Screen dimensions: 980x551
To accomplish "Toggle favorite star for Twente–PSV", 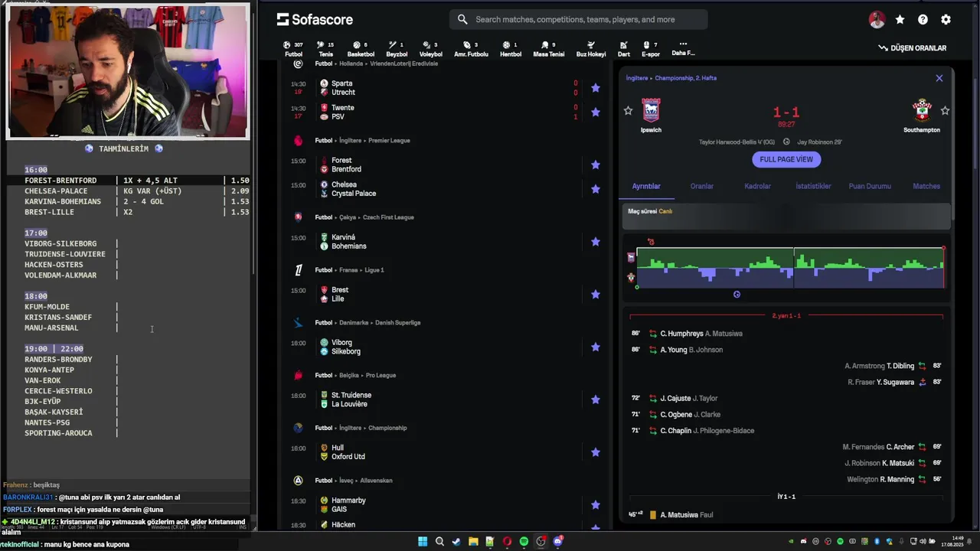I will (596, 112).
